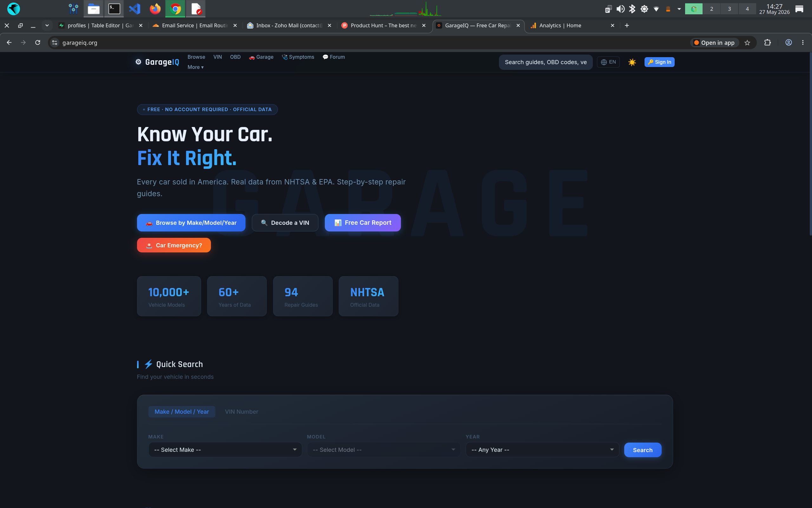Click the Chrome taskbar icon
This screenshot has height=508, width=812.
(175, 9)
